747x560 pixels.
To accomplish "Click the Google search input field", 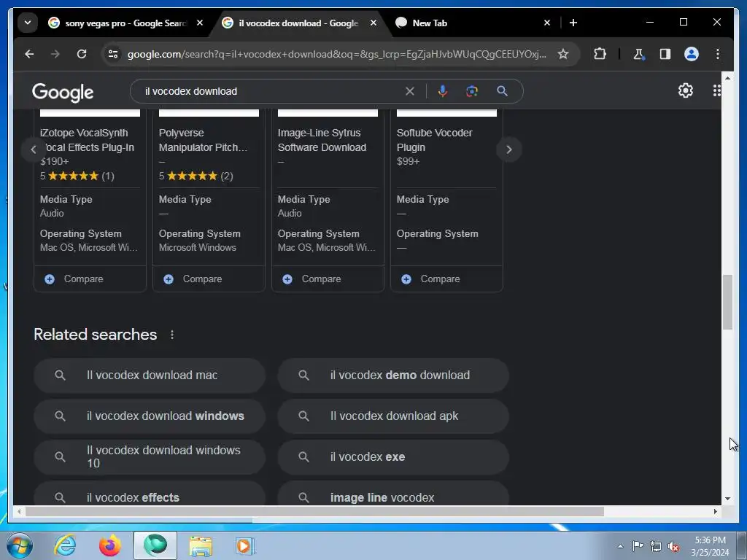I will [271, 91].
